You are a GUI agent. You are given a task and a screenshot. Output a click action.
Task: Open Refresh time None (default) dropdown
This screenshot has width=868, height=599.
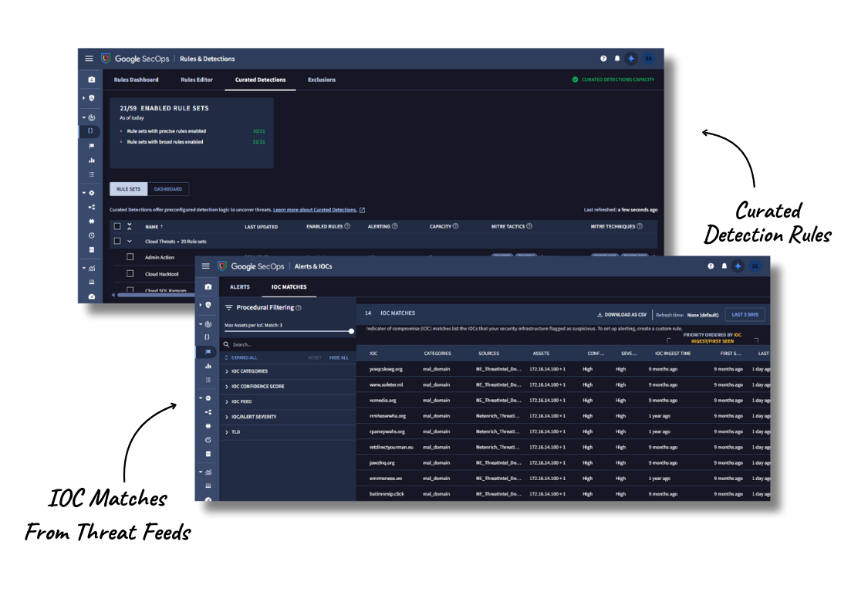(x=702, y=315)
